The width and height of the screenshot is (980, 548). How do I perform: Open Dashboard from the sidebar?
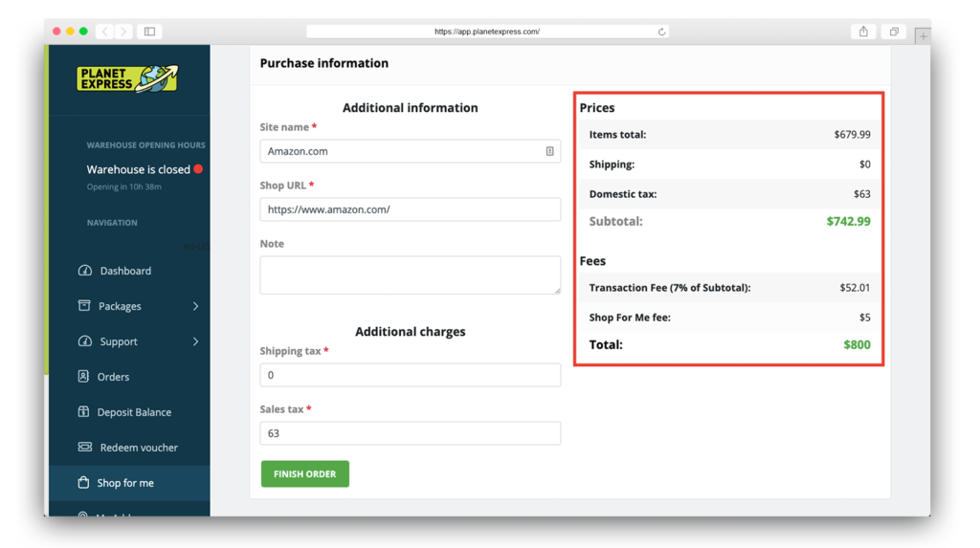click(125, 271)
